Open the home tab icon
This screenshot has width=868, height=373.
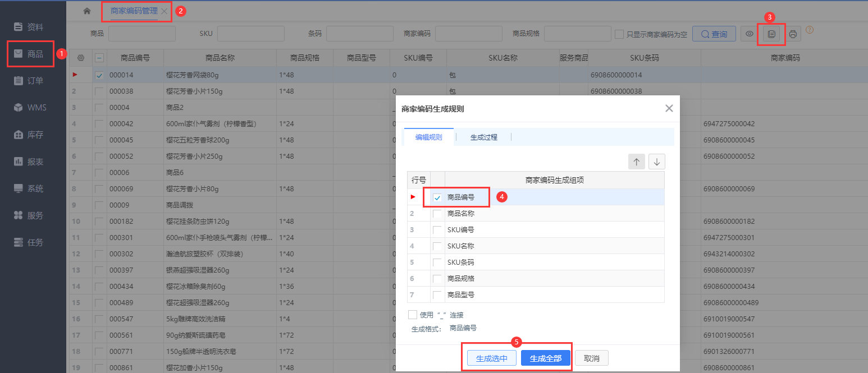click(86, 11)
